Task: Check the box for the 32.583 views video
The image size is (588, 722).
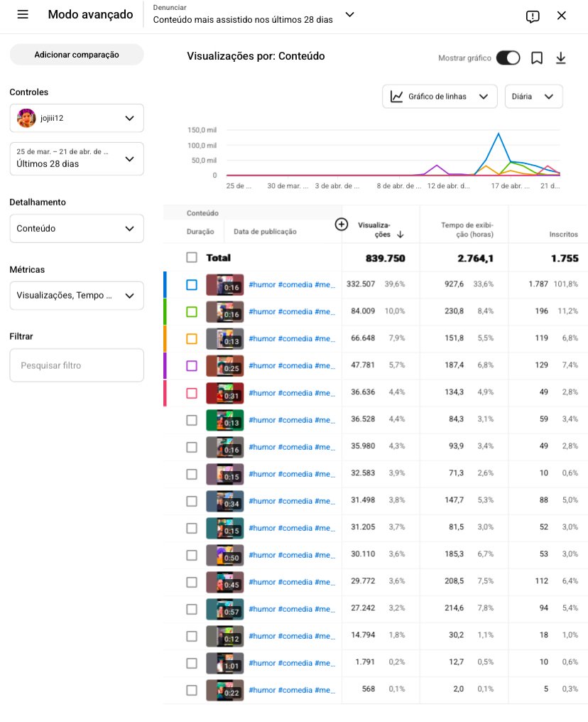Action: pyautogui.click(x=192, y=474)
